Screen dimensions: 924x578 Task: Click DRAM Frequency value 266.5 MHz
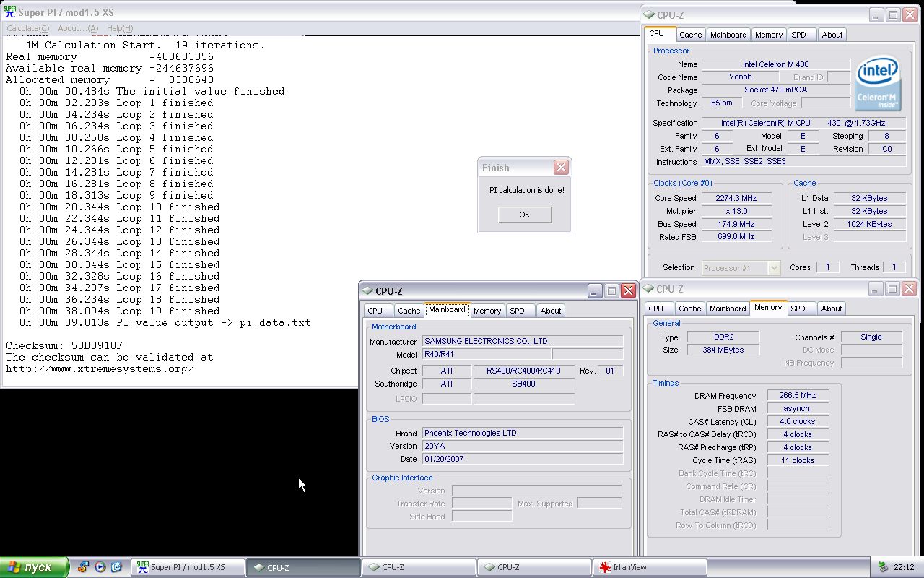pyautogui.click(x=798, y=396)
